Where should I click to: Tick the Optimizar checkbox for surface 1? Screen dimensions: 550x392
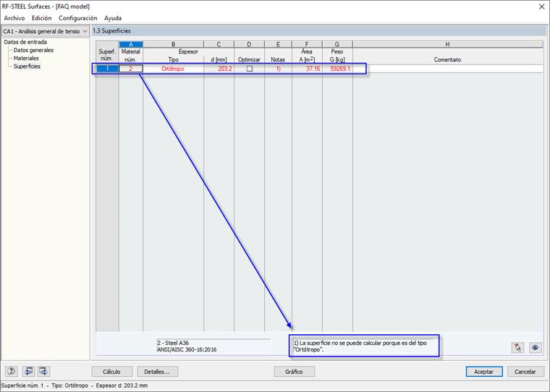pyautogui.click(x=250, y=69)
